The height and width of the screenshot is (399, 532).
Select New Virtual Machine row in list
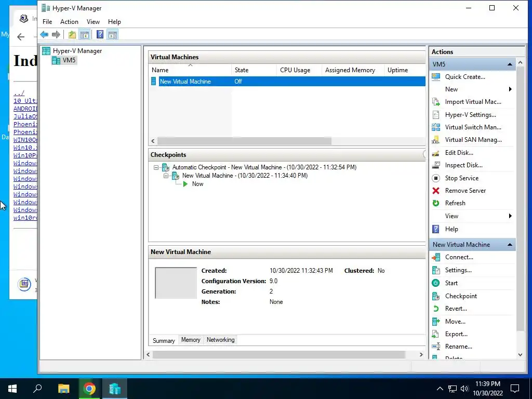point(288,82)
